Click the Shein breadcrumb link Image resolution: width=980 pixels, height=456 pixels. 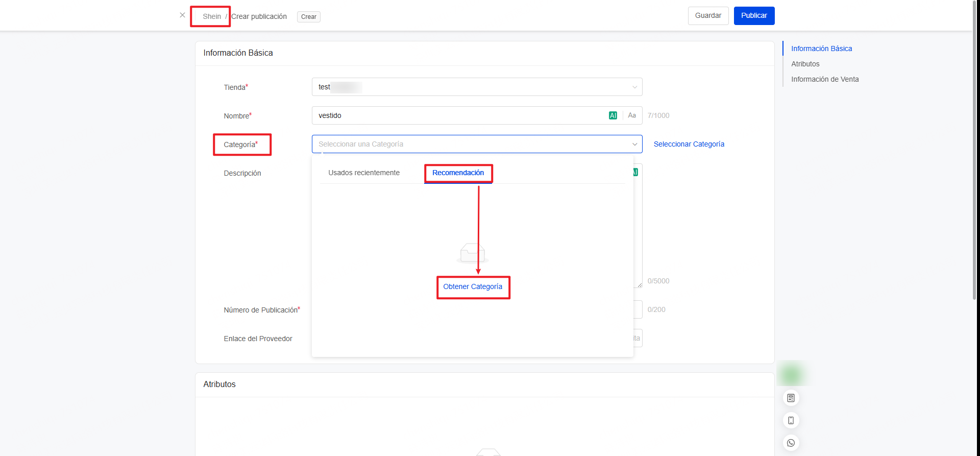(212, 16)
